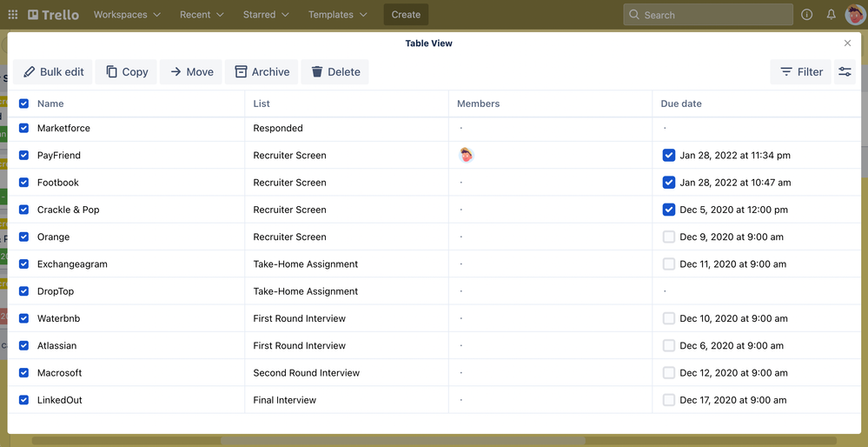Image resolution: width=868 pixels, height=447 pixels.
Task: Click the Trello logo
Action: [x=54, y=15]
